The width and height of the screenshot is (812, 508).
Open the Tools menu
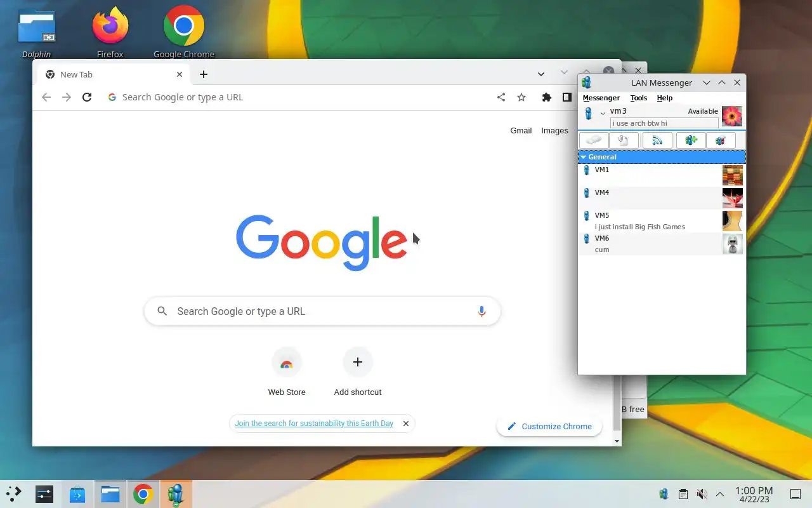tap(639, 98)
